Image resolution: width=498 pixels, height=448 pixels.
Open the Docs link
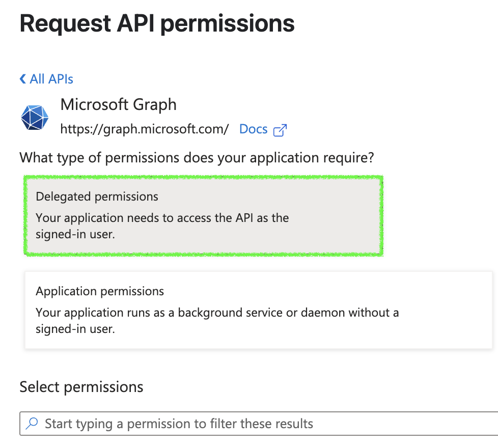click(x=253, y=129)
